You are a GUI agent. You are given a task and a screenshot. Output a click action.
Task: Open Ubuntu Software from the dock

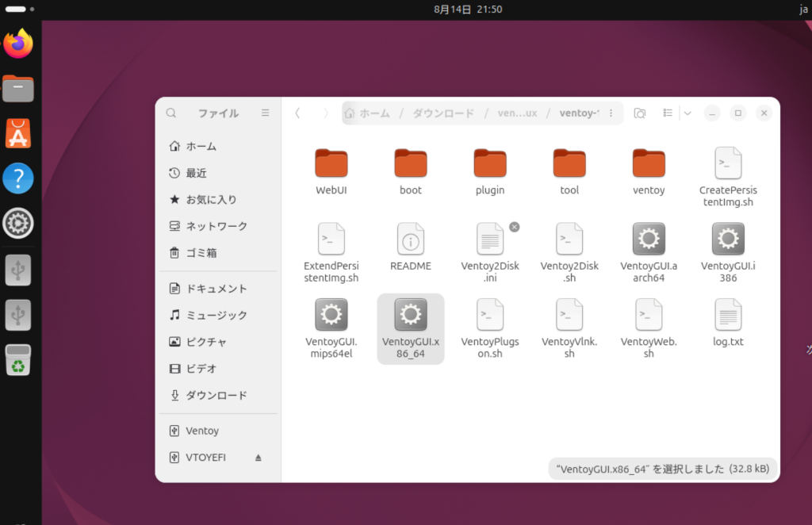coord(18,133)
